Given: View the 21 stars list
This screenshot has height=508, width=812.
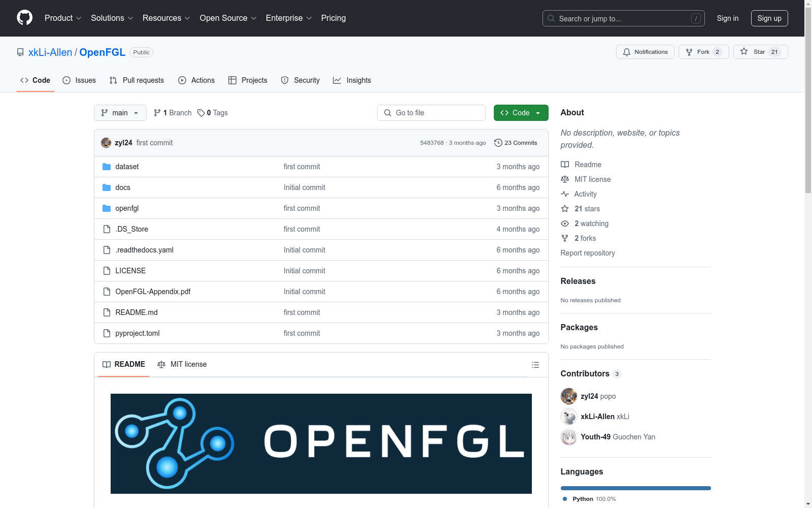Looking at the screenshot, I should tap(581, 209).
